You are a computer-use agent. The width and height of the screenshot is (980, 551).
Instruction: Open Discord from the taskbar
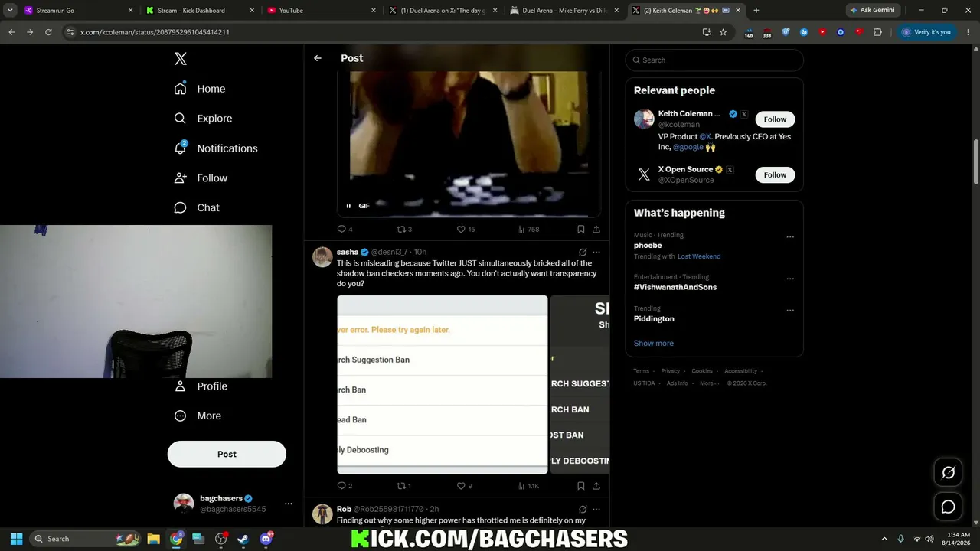pyautogui.click(x=266, y=539)
